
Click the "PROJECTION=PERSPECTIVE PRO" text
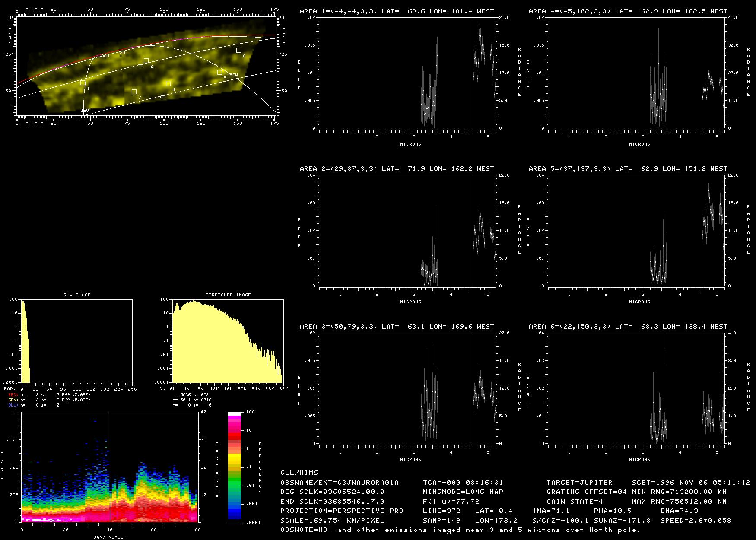(342, 511)
